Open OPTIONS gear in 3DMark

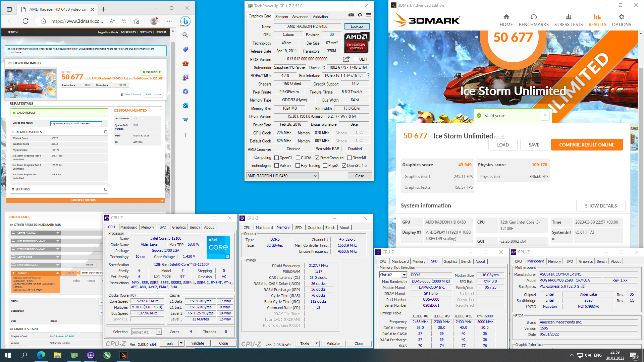click(x=622, y=20)
